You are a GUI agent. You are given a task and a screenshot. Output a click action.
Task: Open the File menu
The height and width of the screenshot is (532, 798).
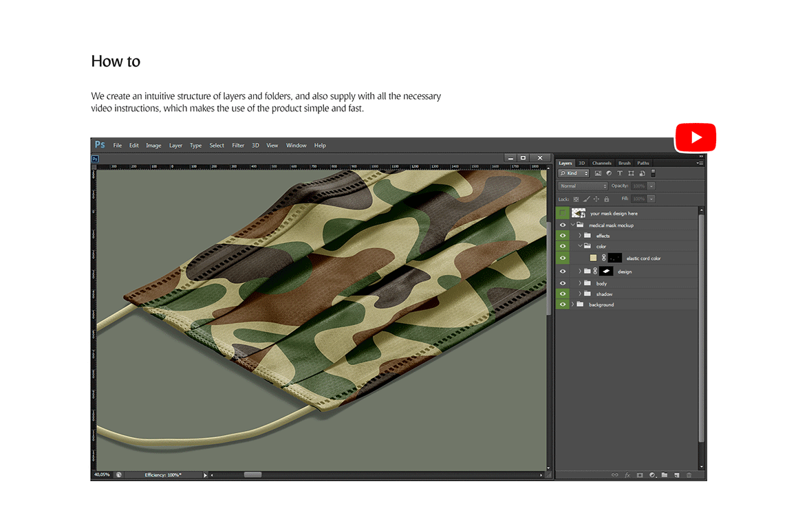click(118, 146)
